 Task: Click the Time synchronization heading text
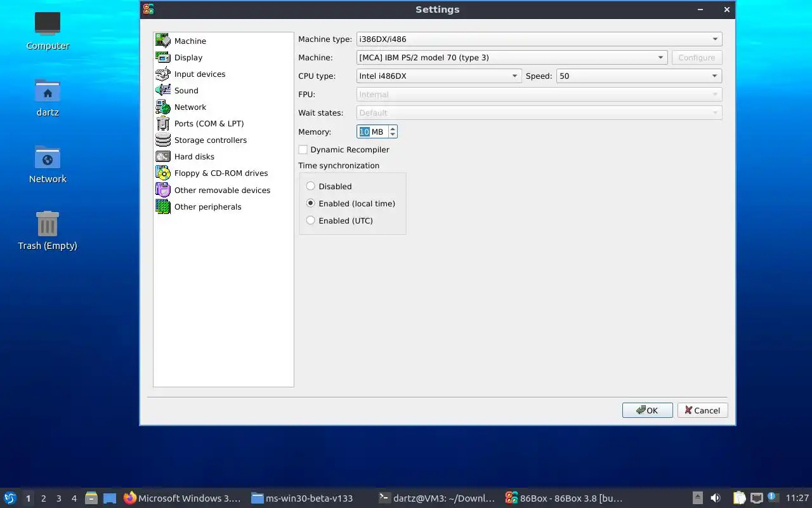coord(339,165)
